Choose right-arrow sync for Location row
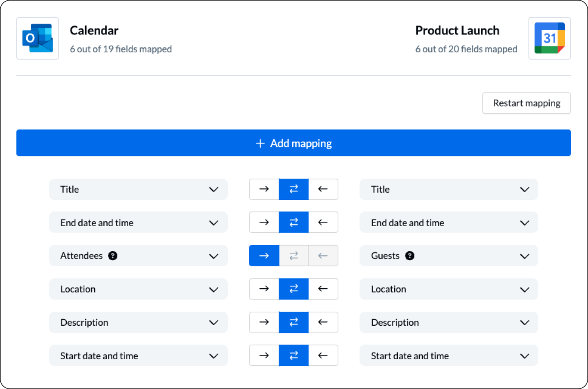Image resolution: width=588 pixels, height=389 pixels. click(x=264, y=289)
